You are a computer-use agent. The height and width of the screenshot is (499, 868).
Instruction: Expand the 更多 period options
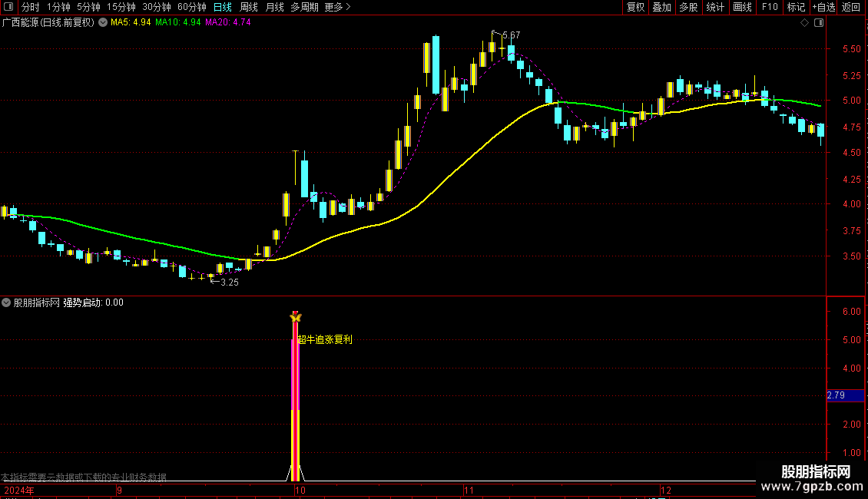(338, 7)
